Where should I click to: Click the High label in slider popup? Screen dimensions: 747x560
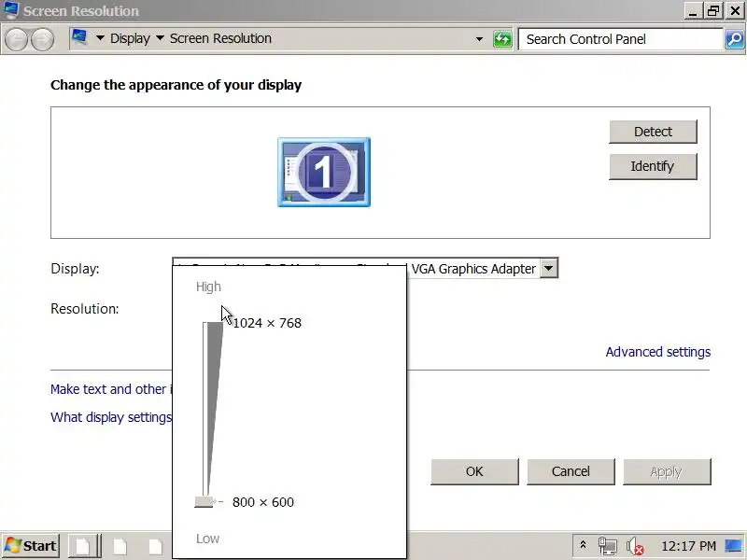[208, 287]
